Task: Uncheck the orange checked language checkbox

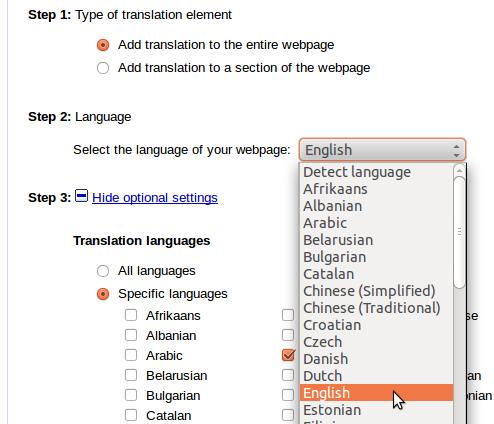Action: coord(288,355)
